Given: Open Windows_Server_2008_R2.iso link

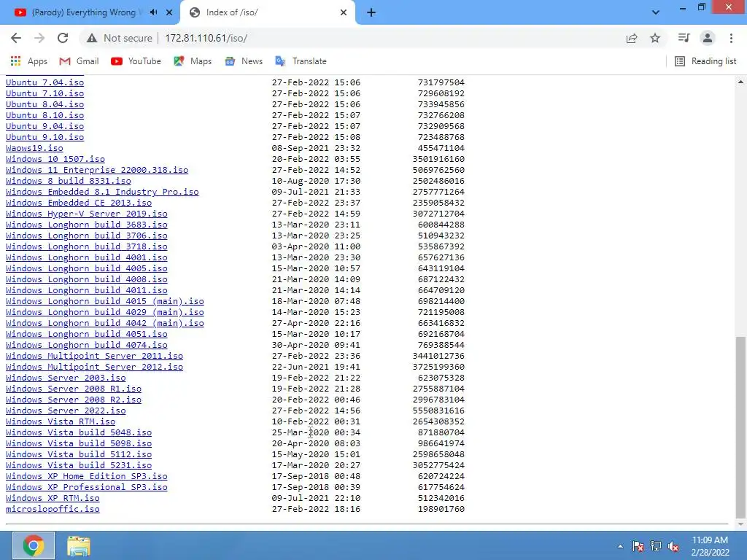Looking at the screenshot, I should point(74,400).
